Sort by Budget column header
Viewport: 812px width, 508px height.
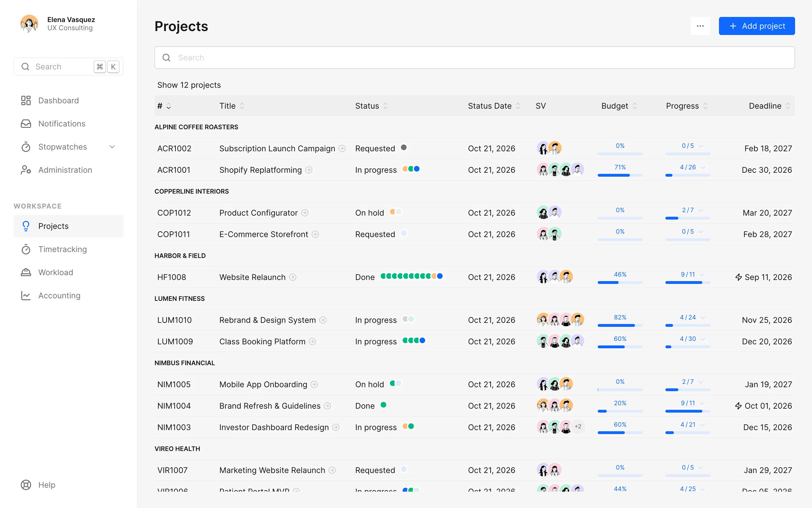(619, 106)
